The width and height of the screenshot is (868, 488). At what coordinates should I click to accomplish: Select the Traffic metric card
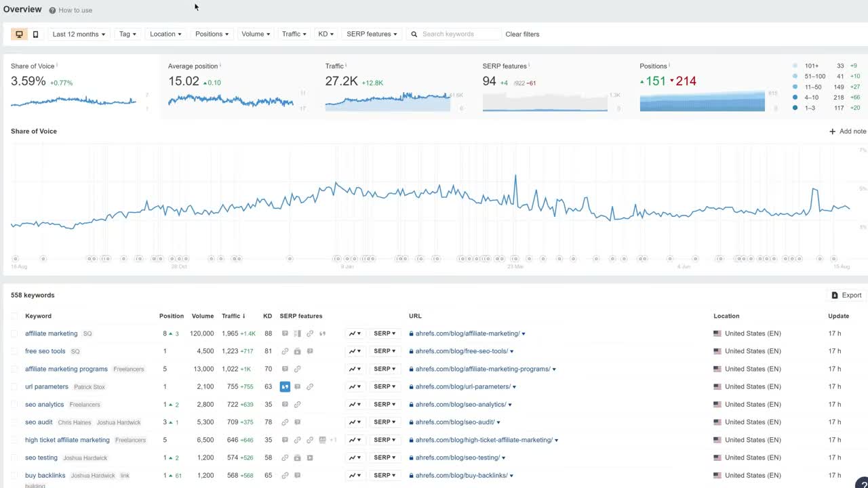point(395,87)
